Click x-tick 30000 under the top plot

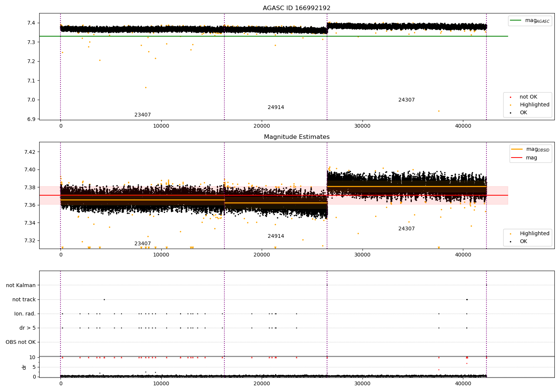(x=363, y=126)
